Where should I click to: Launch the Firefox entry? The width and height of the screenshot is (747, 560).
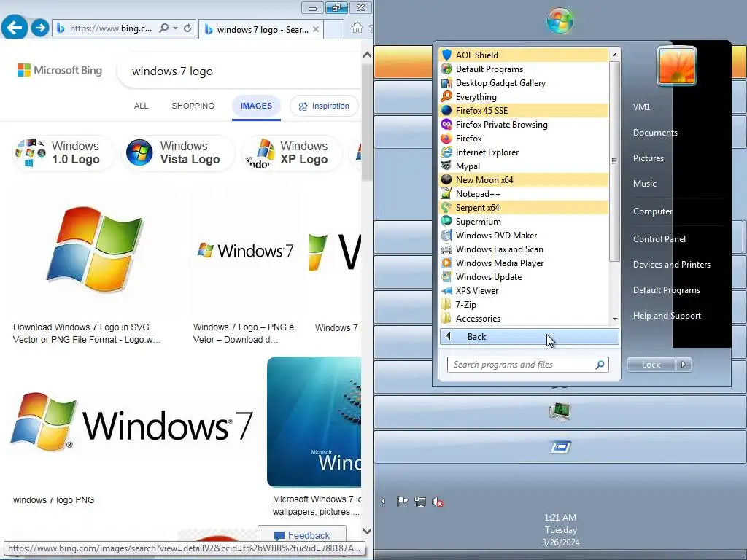click(524, 138)
